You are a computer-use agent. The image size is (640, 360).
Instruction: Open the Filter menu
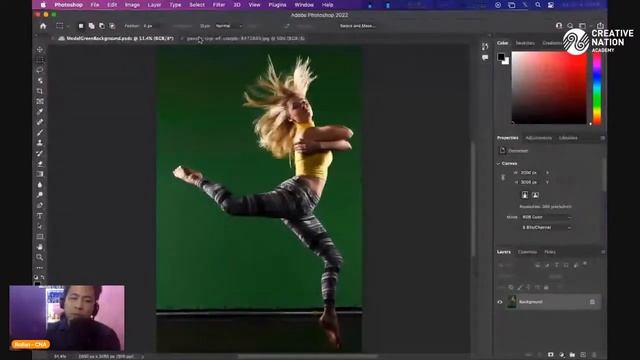pyautogui.click(x=219, y=5)
